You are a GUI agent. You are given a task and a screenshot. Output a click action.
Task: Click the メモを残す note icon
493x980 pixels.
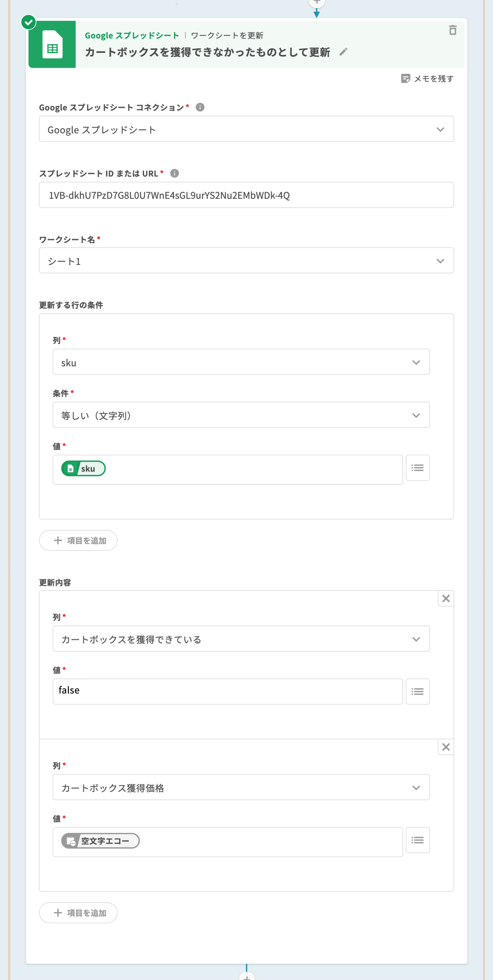point(405,78)
